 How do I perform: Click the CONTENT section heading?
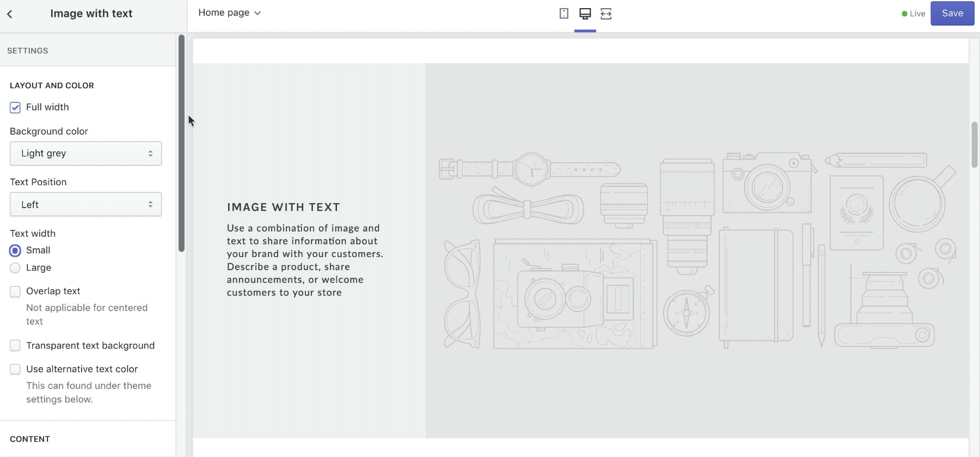point(30,439)
